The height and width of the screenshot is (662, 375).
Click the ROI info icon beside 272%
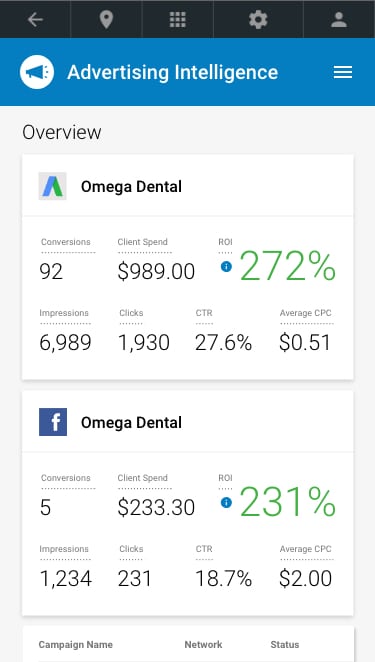click(226, 266)
